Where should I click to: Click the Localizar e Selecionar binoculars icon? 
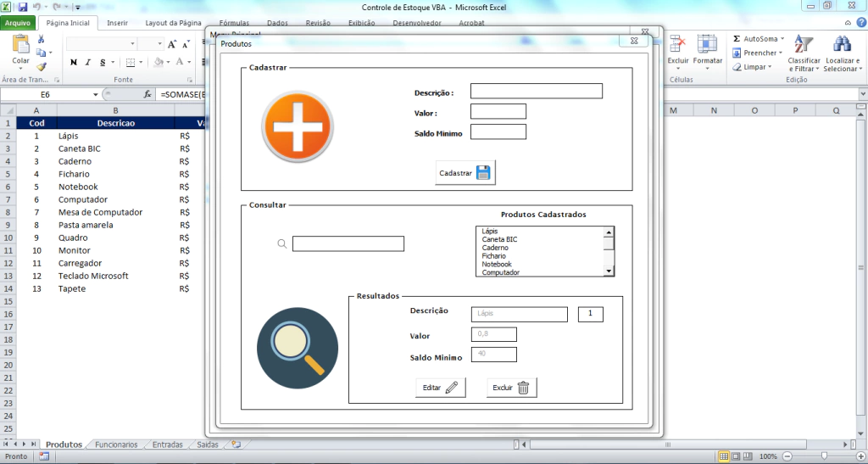pos(841,44)
